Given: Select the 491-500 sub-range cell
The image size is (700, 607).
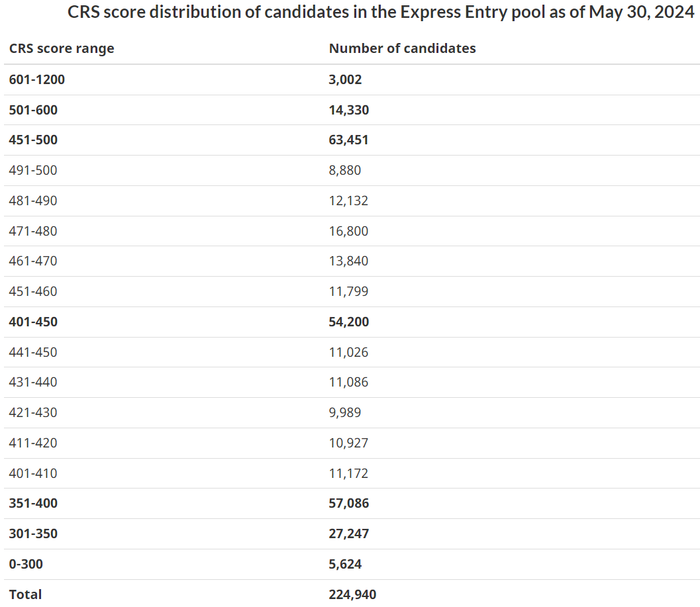Looking at the screenshot, I should [x=33, y=171].
